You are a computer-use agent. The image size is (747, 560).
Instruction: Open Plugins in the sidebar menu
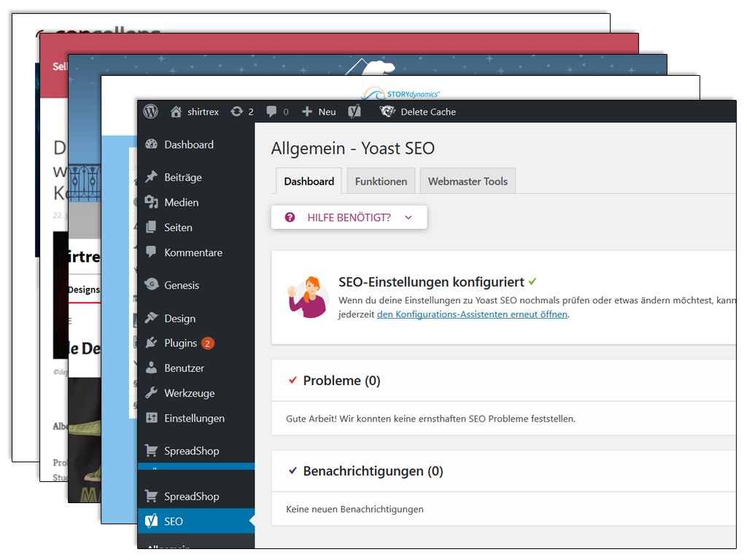(181, 343)
